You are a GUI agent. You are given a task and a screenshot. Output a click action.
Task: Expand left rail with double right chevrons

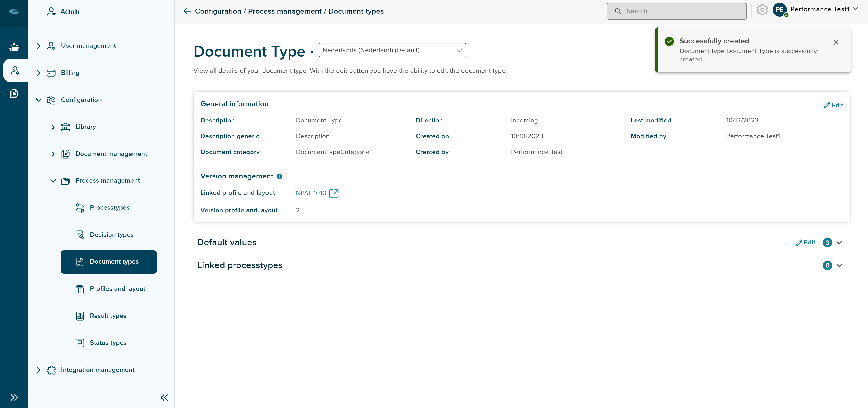(14, 398)
